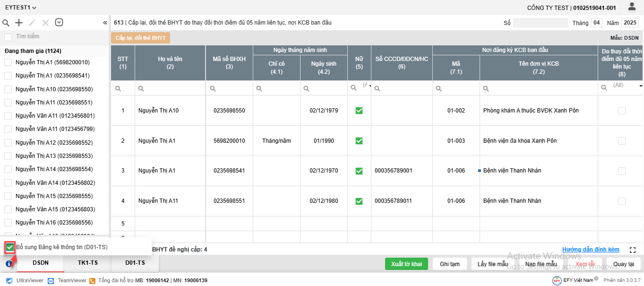Tick the checkbox for Nguyễn Thị A12
This screenshot has height=286, width=644.
click(x=8, y=142)
